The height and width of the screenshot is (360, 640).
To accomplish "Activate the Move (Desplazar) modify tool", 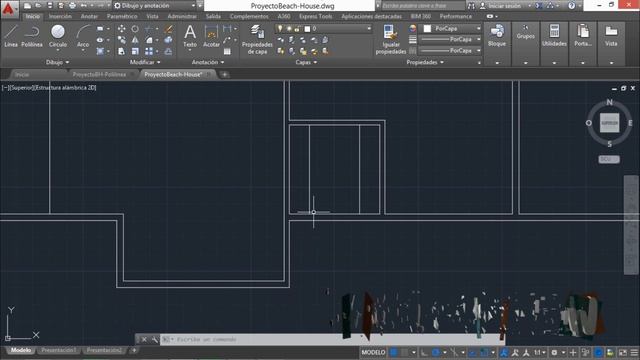I will tap(122, 29).
